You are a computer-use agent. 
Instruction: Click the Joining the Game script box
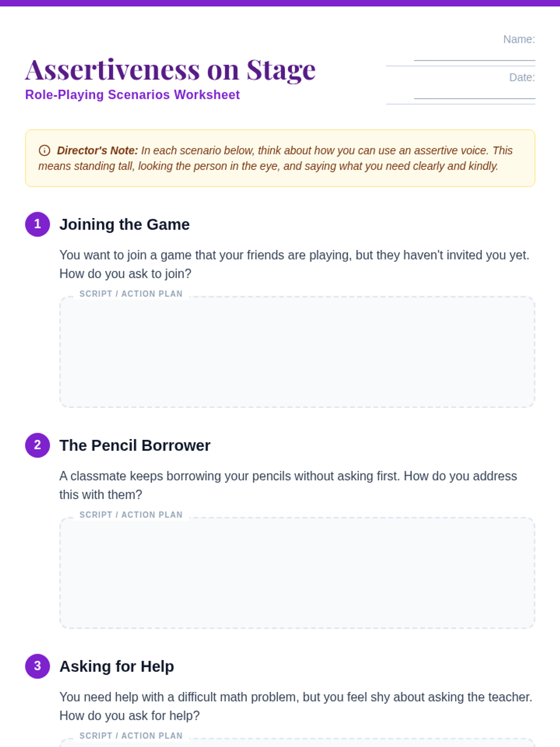pos(297,352)
